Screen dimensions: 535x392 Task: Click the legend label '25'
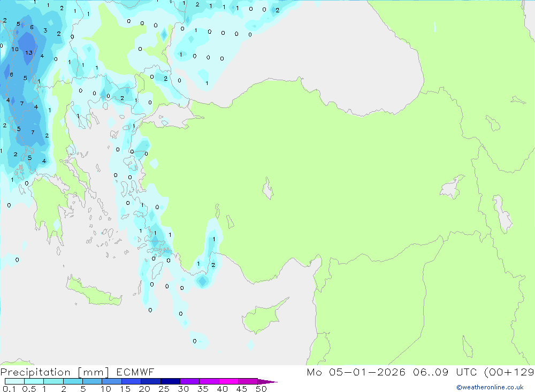(164, 389)
